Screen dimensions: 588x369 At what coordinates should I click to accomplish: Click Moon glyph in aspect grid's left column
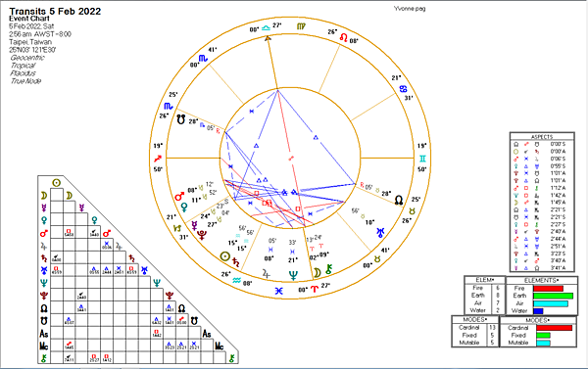(x=44, y=195)
